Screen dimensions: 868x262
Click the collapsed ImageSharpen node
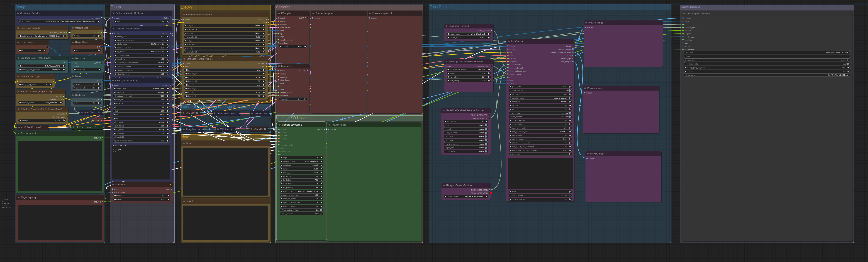[192, 129]
